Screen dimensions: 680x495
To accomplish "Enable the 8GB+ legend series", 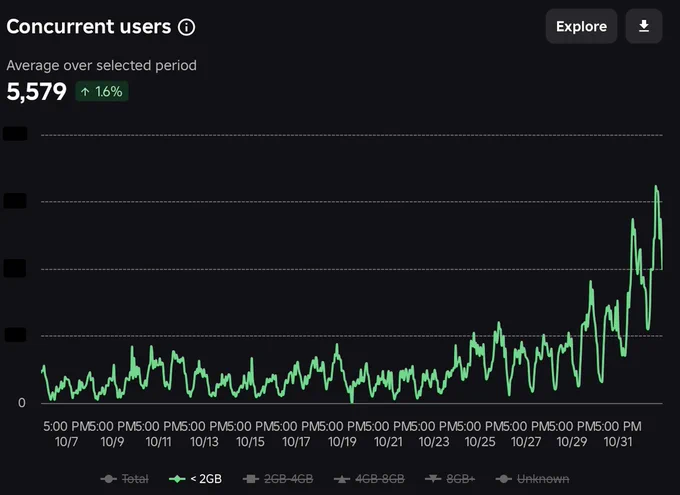I will (x=450, y=479).
